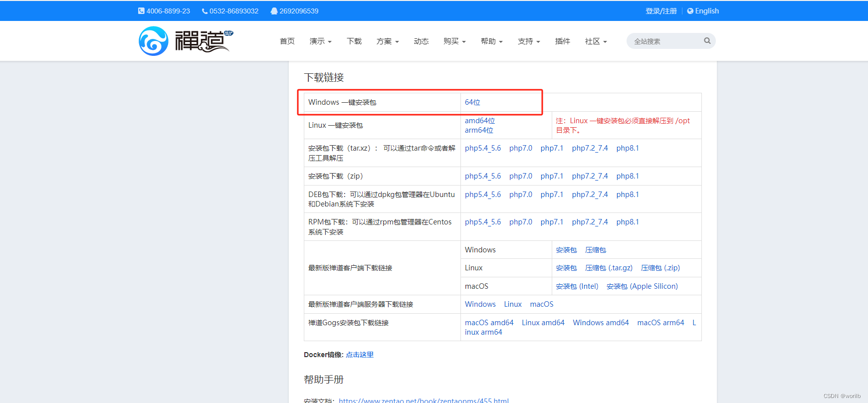Click macOS 安装包 (Intel) link
868x403 pixels.
577,286
